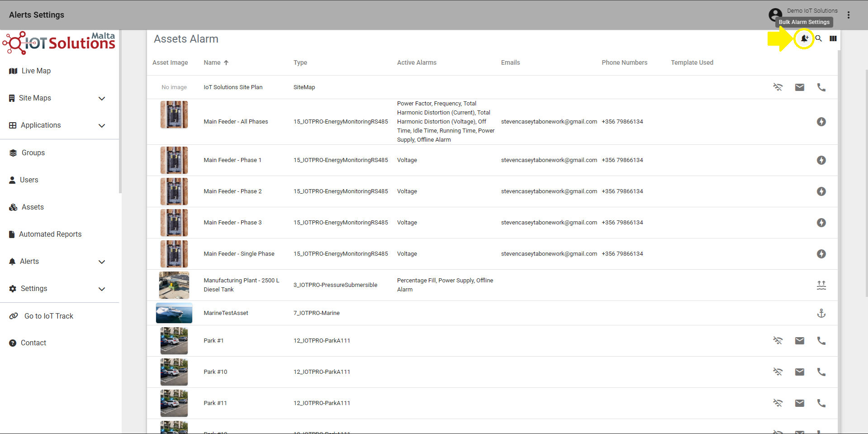Image resolution: width=868 pixels, height=434 pixels.
Task: Click email icon for IoT Solutions Site Plan
Action: 800,87
